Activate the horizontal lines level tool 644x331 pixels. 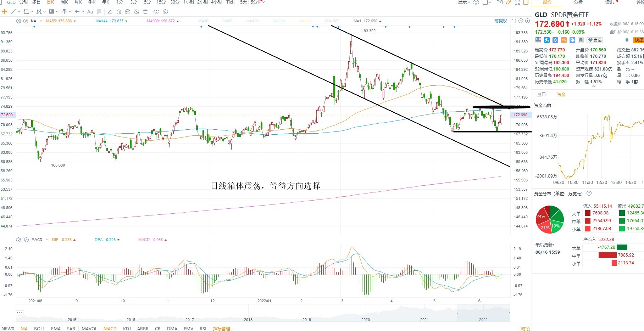point(52,12)
